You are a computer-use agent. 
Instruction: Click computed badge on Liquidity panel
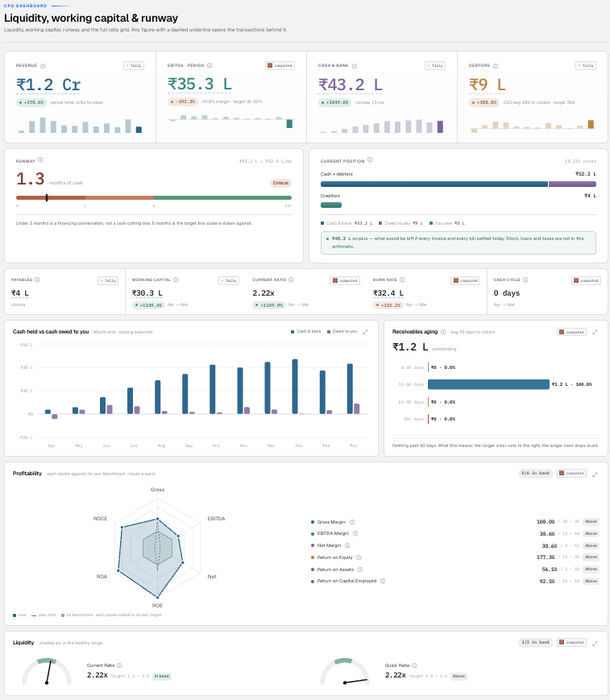click(571, 643)
